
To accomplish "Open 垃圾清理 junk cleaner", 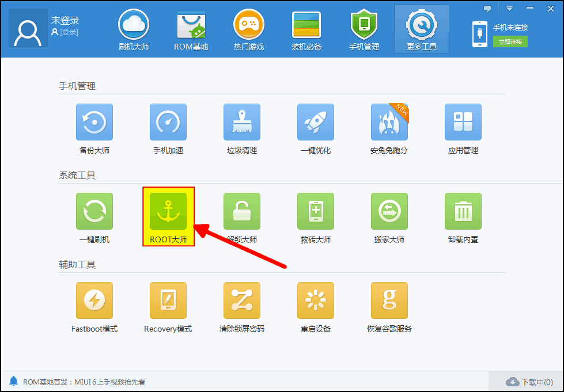I will [242, 122].
